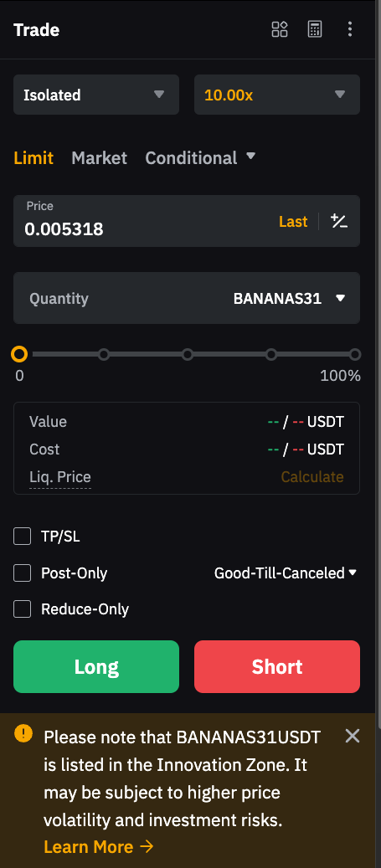Open the 10.00x leverage dropdown
The width and height of the screenshot is (381, 868).
point(277,95)
